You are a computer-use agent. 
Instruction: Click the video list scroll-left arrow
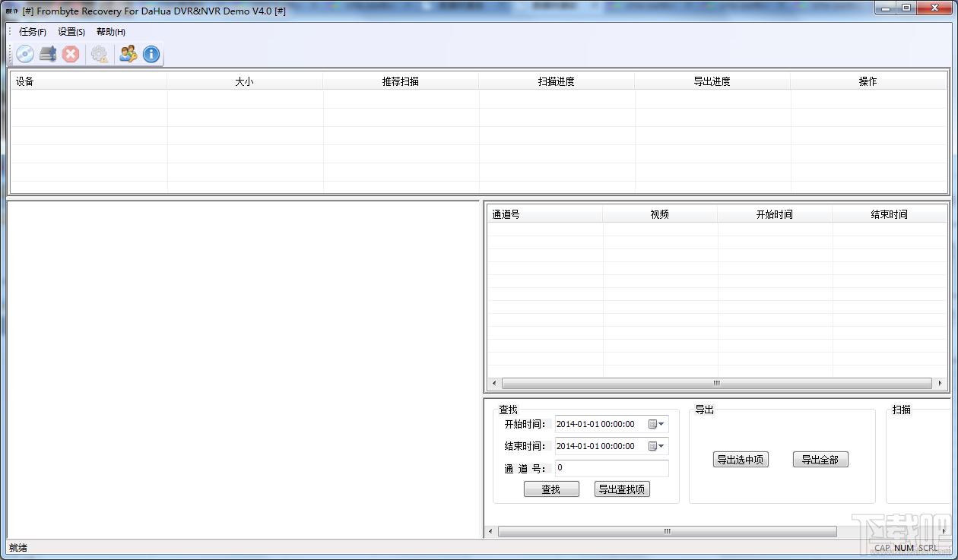[495, 384]
